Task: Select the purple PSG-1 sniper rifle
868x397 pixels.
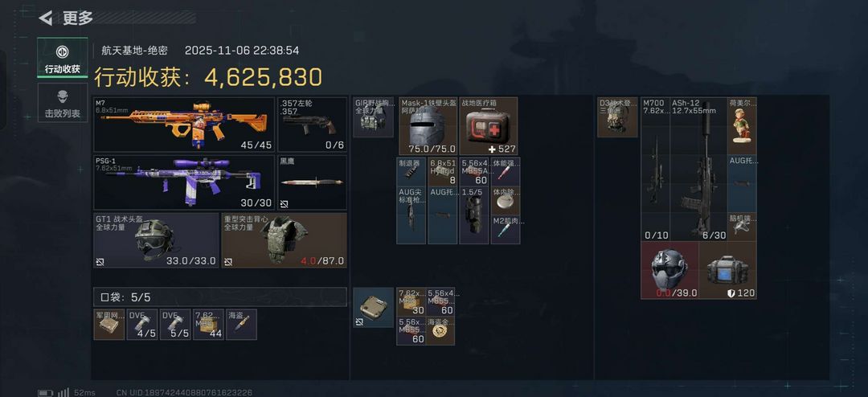Action: click(184, 182)
